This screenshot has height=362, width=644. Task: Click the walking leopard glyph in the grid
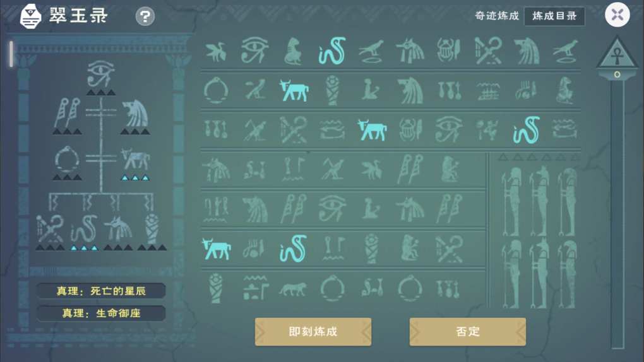point(293,289)
